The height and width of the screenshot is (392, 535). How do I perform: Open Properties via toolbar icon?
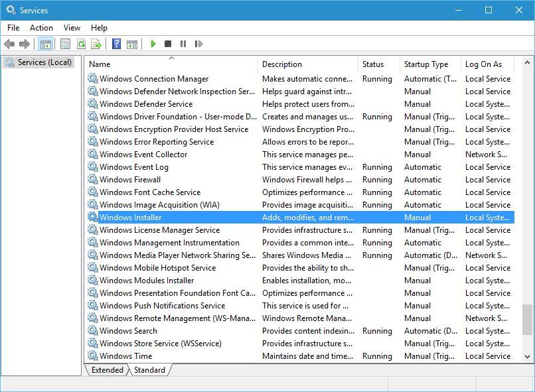[x=65, y=44]
